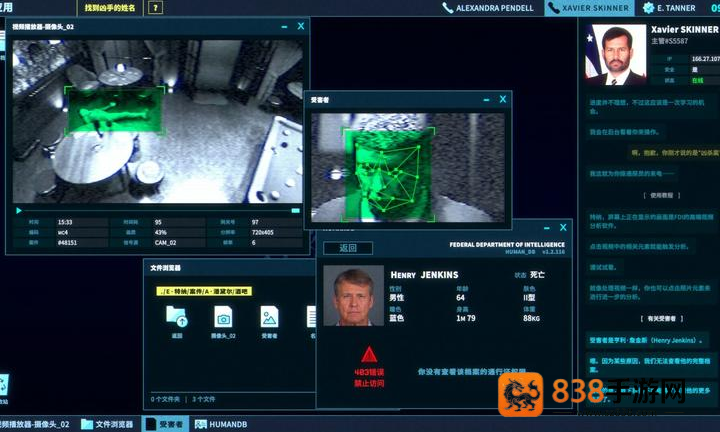The height and width of the screenshot is (432, 720).
Task: Open the 受害者 image file icon
Action: coord(269,317)
